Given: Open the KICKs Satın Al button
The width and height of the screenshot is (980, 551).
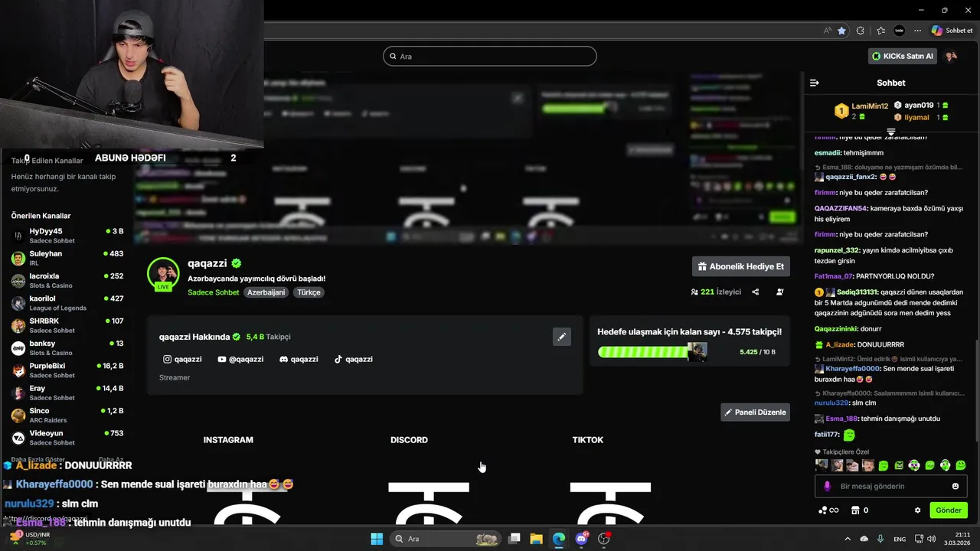Looking at the screenshot, I should 903,56.
